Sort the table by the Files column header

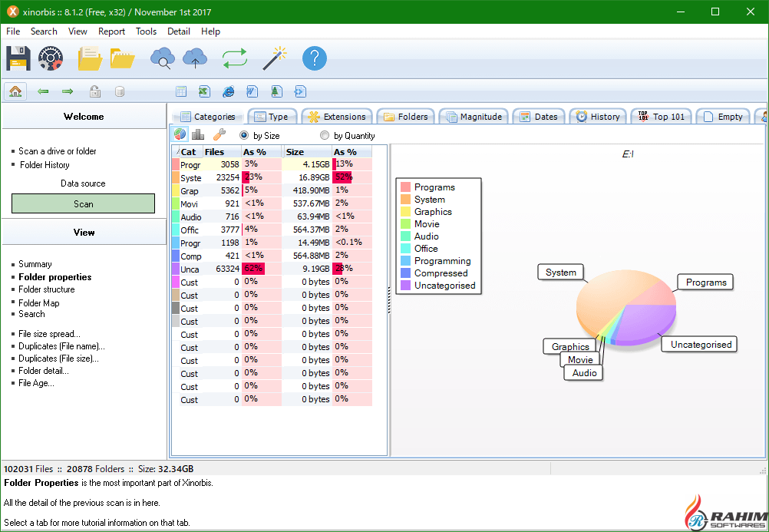215,152
